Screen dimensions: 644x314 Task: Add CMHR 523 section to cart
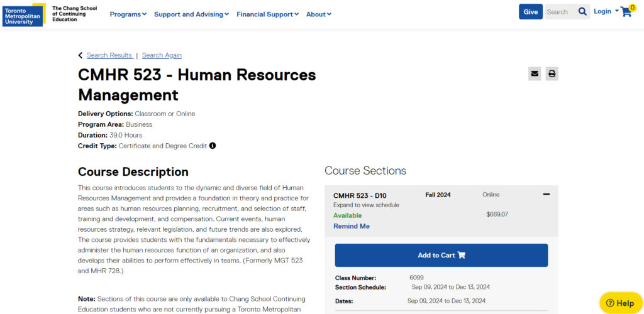pos(441,256)
